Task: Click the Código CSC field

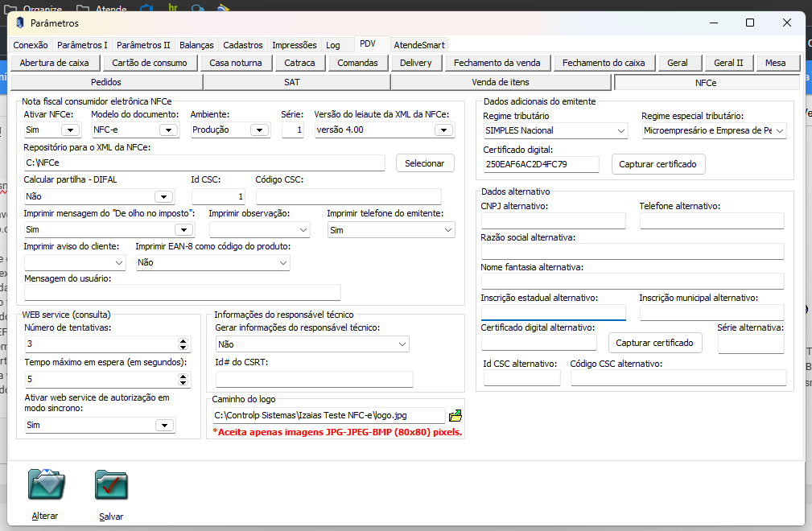Action: (348, 196)
